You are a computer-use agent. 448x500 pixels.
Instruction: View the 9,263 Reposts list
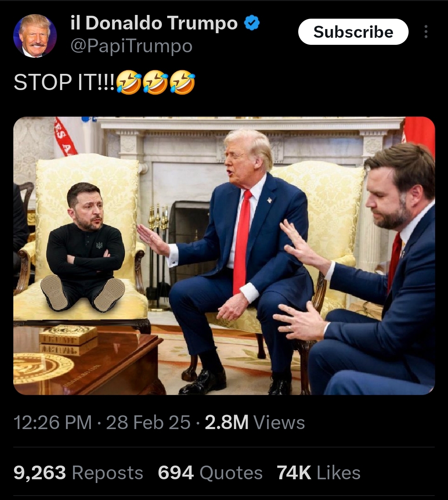[78, 473]
